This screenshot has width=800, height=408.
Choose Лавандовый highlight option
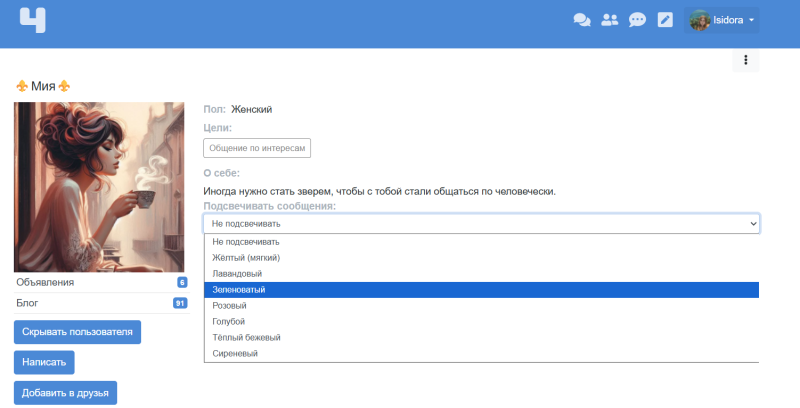coord(237,274)
